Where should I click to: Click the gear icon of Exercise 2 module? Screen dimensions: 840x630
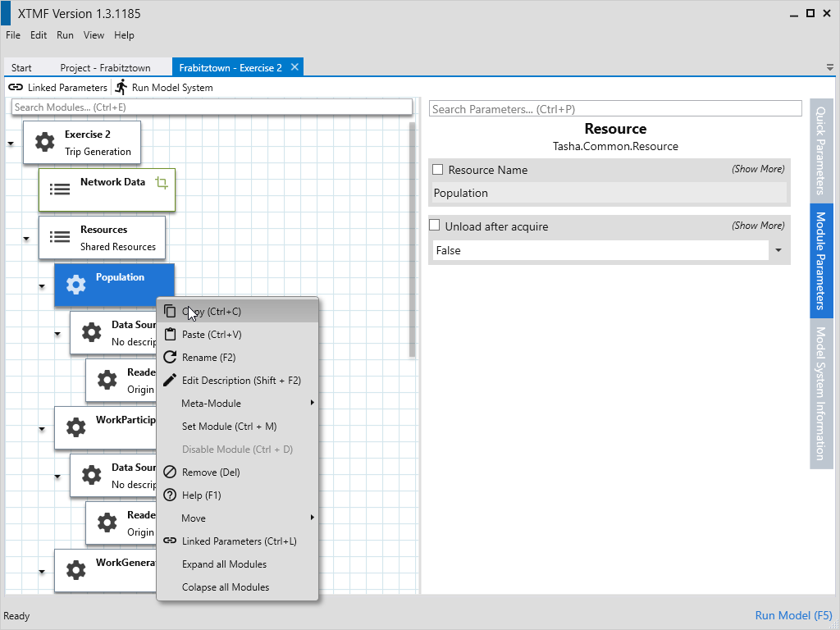(x=45, y=143)
